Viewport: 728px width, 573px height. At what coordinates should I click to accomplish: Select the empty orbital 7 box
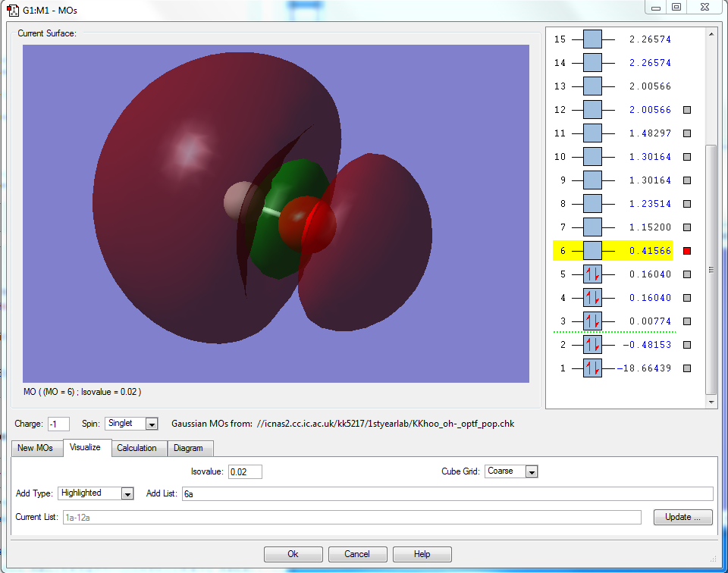pyautogui.click(x=592, y=227)
